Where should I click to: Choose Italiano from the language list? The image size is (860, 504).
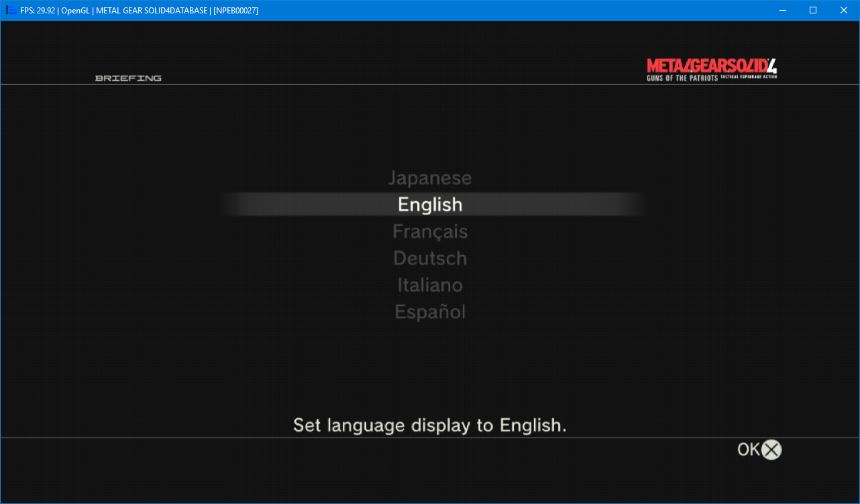pyautogui.click(x=429, y=286)
